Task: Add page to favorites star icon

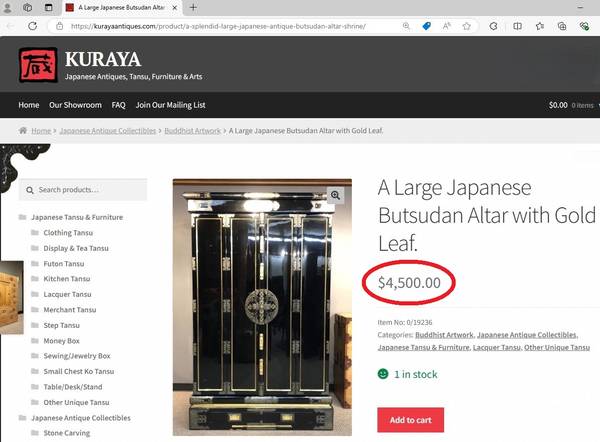Action: coord(466,26)
